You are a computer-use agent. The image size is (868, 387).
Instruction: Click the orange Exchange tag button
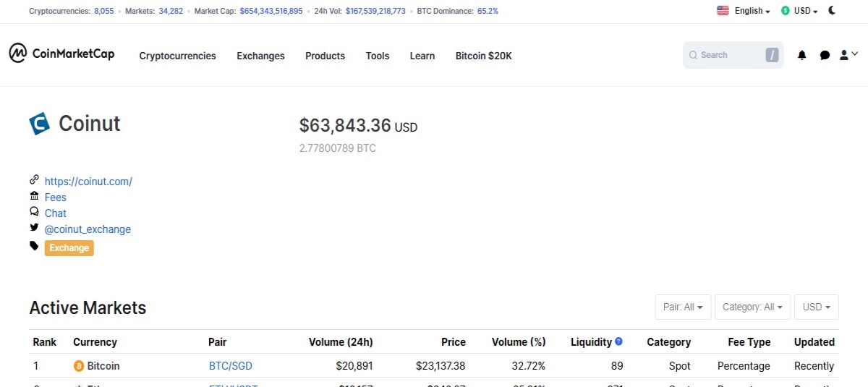pos(69,248)
